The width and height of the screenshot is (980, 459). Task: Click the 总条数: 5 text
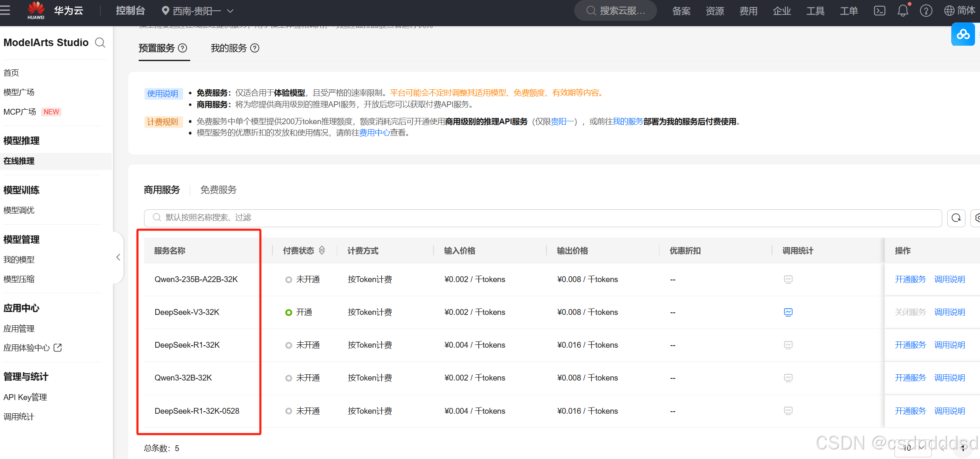pyautogui.click(x=162, y=448)
